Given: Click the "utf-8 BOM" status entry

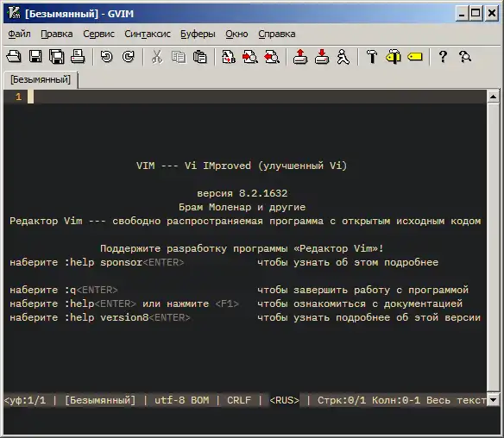Looking at the screenshot, I should point(181,400).
